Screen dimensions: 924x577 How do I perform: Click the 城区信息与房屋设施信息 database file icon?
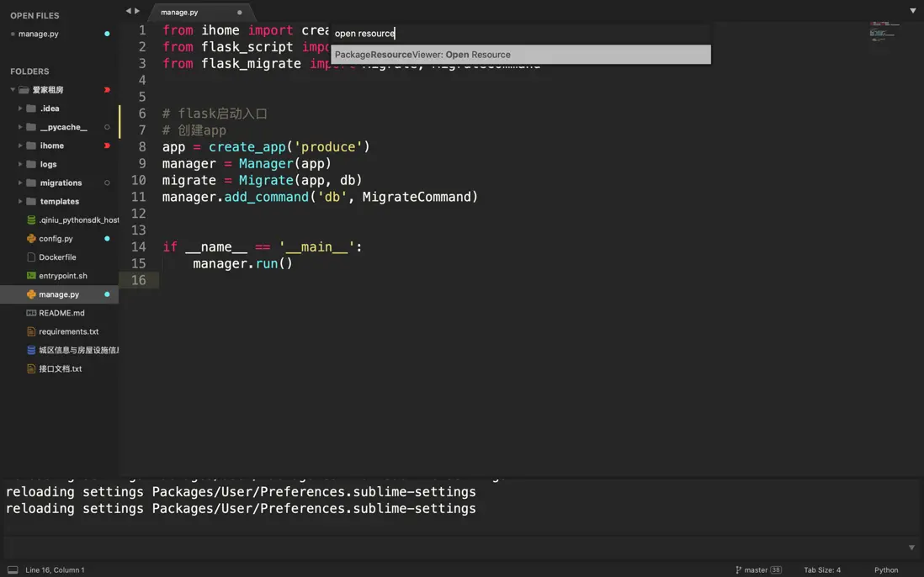point(31,350)
